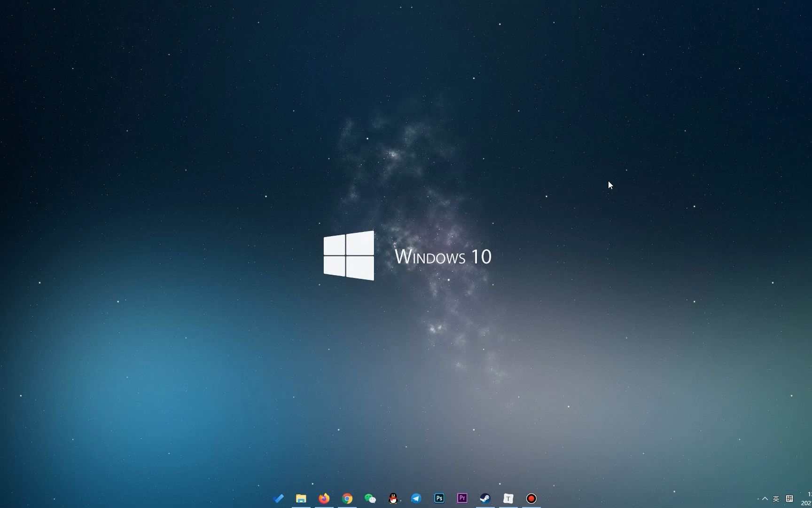Screen dimensions: 812x508
Task: Click the 拼 IME mode icon
Action: tap(789, 499)
